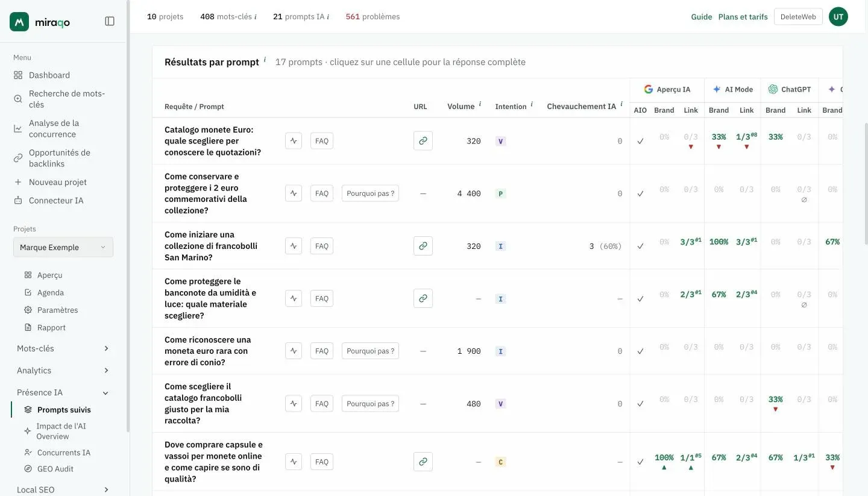The image size is (868, 496).
Task: Open the Marque Exemple project dropdown
Action: coord(63,247)
